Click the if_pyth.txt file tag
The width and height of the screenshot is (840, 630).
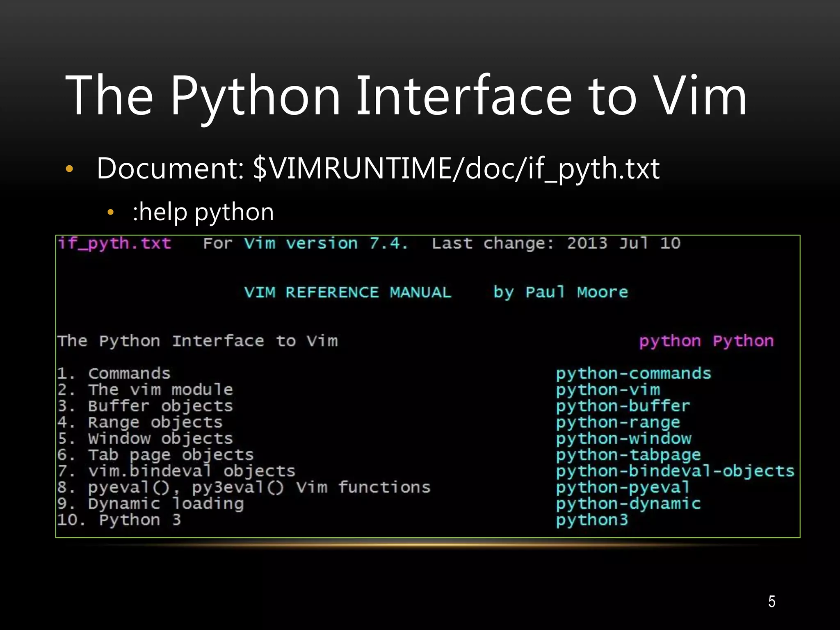point(114,244)
